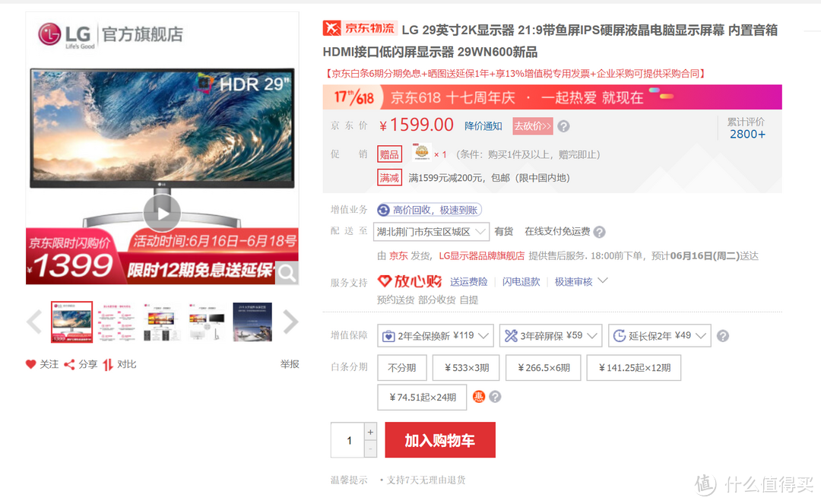Select the fifth product thumbnail

tap(252, 322)
